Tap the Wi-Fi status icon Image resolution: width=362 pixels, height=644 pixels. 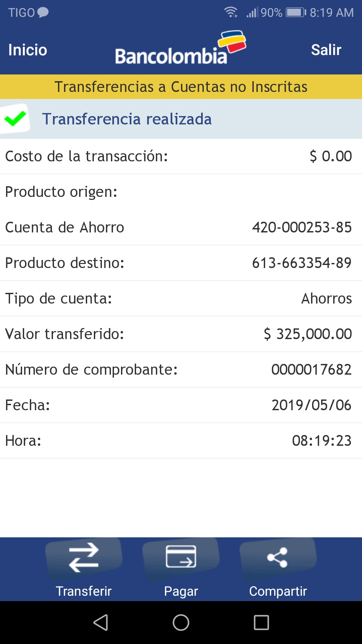click(231, 12)
